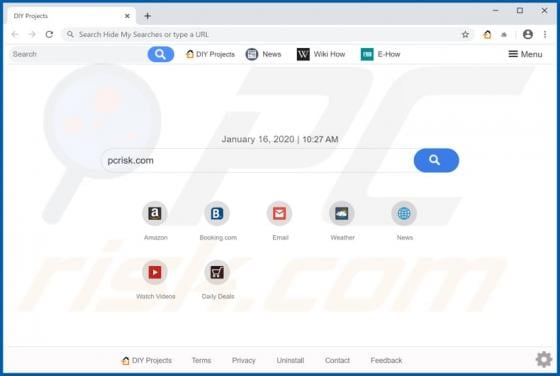This screenshot has height=376, width=560.
Task: Click the blue search button beside pcrisk.com
Action: (436, 160)
